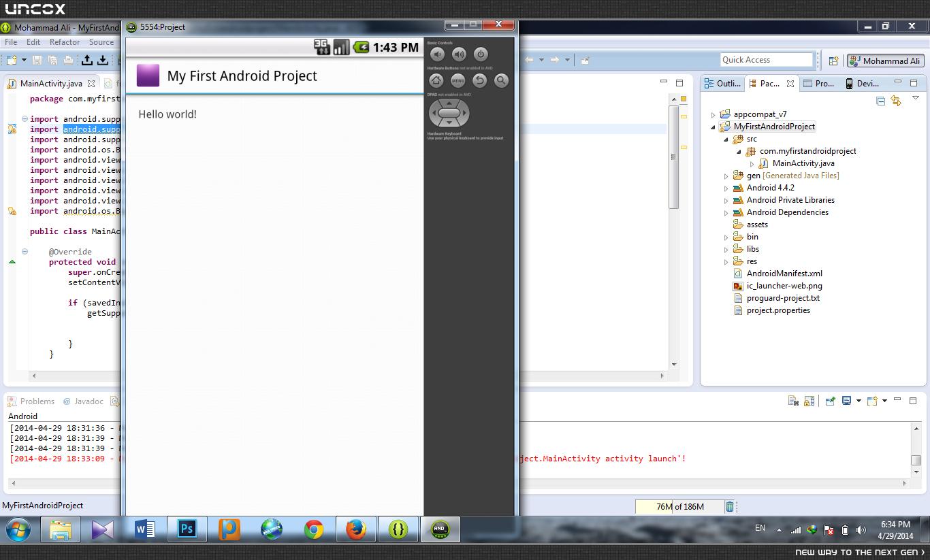930x560 pixels.
Task: Collapse the src folder node
Action: 726,139
